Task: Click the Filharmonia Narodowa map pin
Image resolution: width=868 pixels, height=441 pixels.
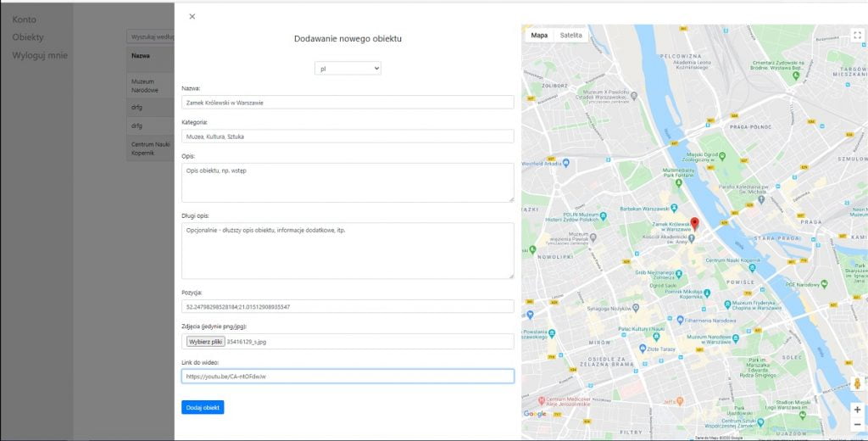Action: point(680,320)
